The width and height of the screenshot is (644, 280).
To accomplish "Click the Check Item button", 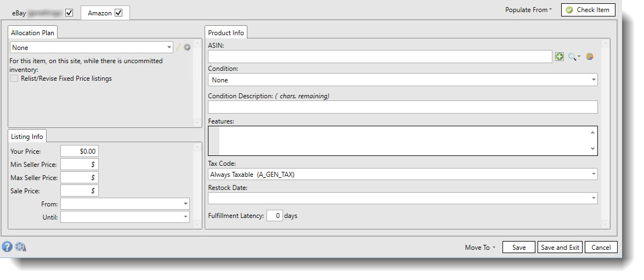I will pyautogui.click(x=588, y=10).
